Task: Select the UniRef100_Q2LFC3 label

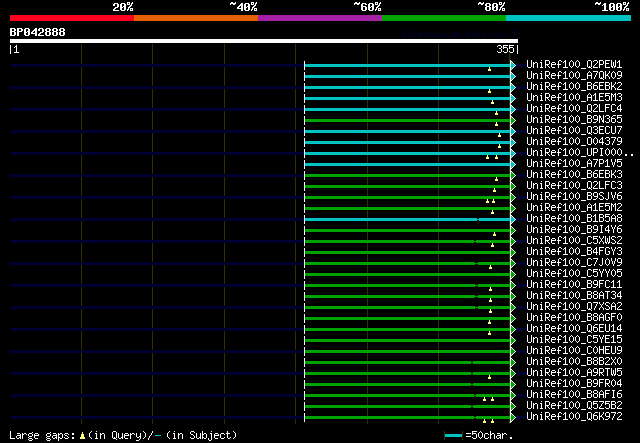Action: 574,186
